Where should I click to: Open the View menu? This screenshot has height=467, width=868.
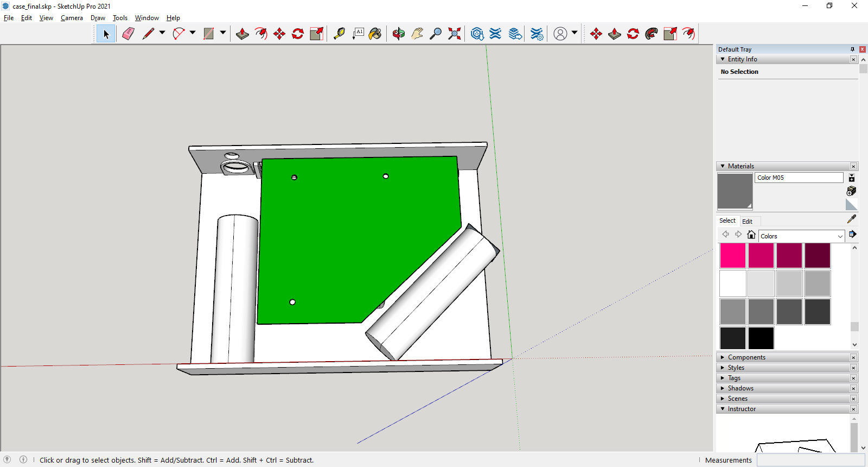click(x=46, y=18)
